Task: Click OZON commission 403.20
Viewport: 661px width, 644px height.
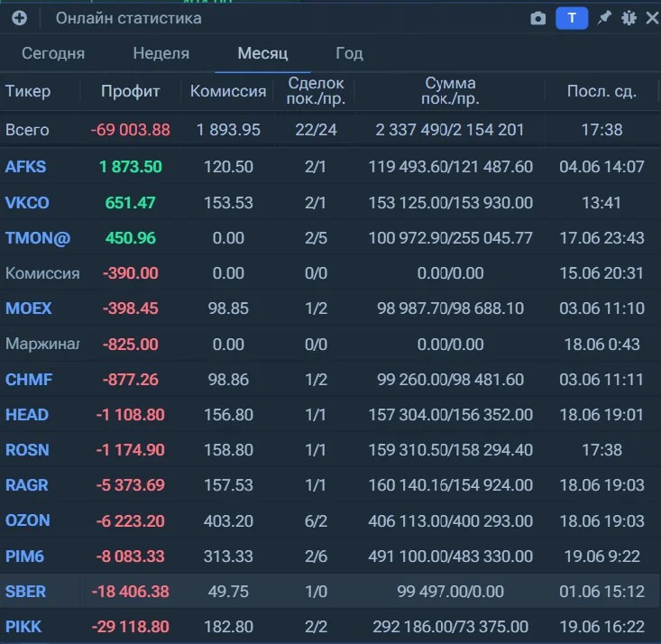Action: pos(228,521)
